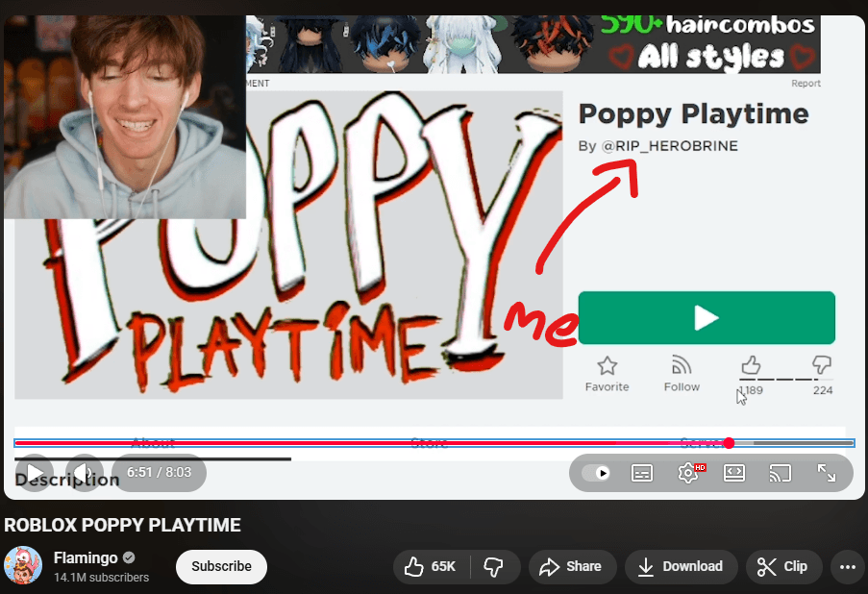Mute the video volume
The width and height of the screenshot is (868, 594).
tap(85, 473)
